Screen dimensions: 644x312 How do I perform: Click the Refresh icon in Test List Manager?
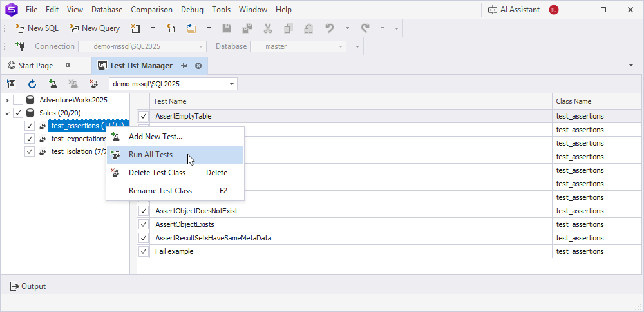(x=32, y=84)
